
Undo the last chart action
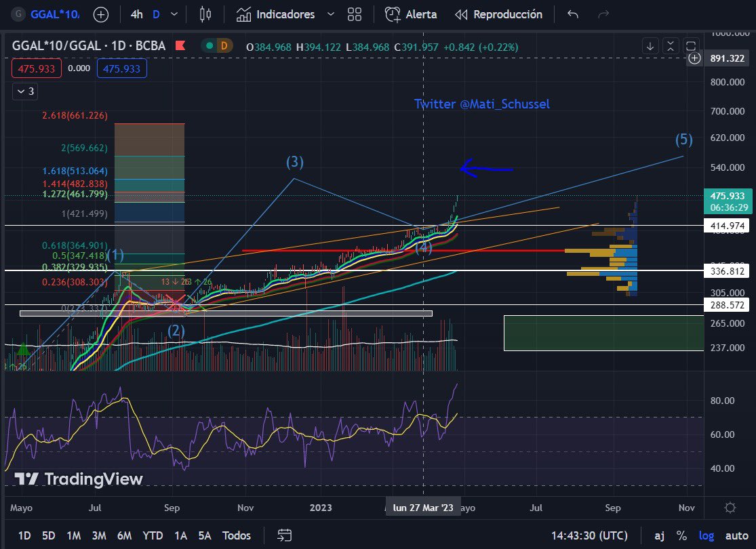[573, 14]
